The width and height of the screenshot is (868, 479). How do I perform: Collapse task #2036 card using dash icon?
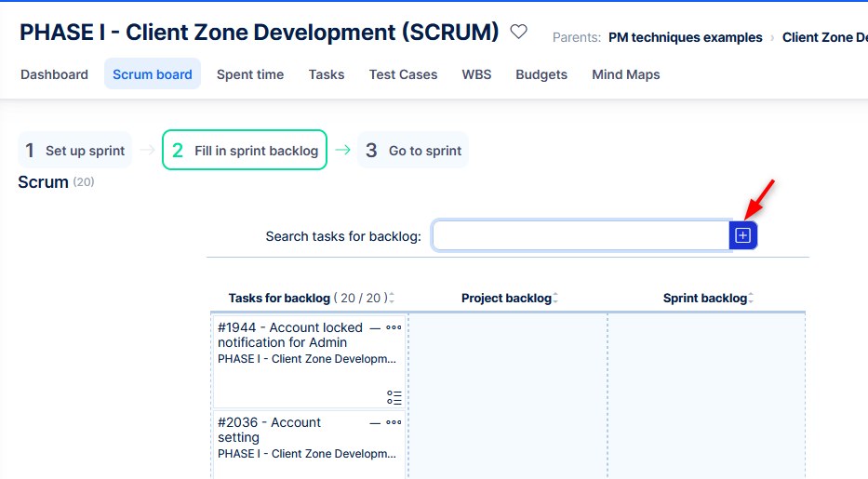click(x=375, y=422)
